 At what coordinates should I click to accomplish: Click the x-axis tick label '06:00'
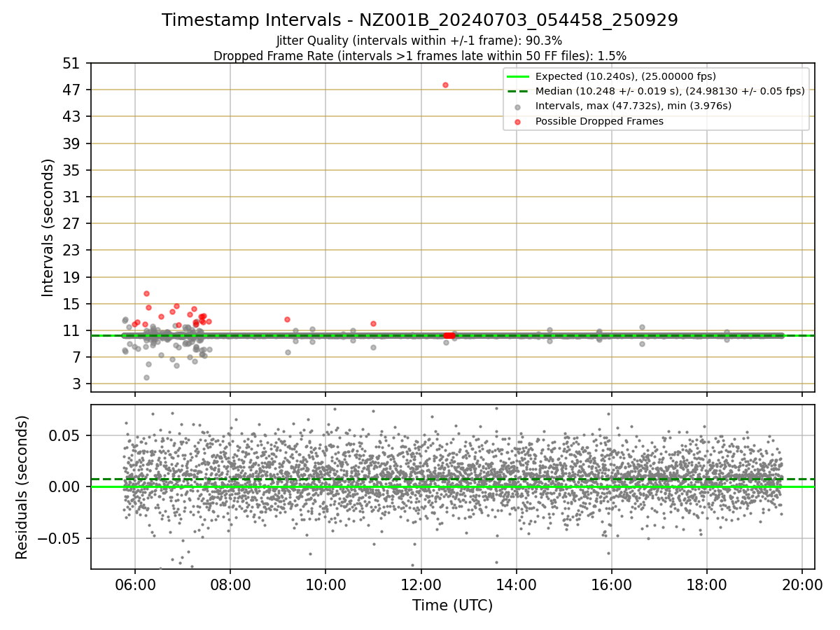pyautogui.click(x=135, y=584)
